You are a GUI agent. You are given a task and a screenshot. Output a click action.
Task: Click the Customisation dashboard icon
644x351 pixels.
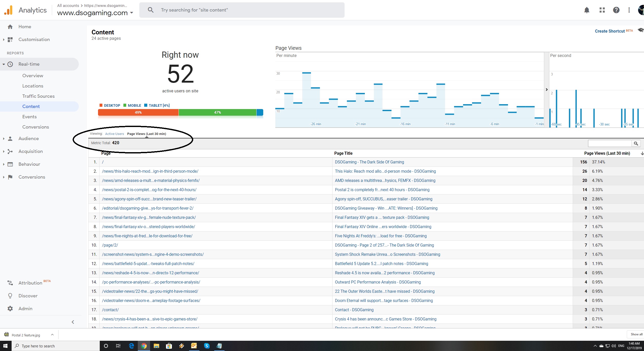click(x=10, y=40)
